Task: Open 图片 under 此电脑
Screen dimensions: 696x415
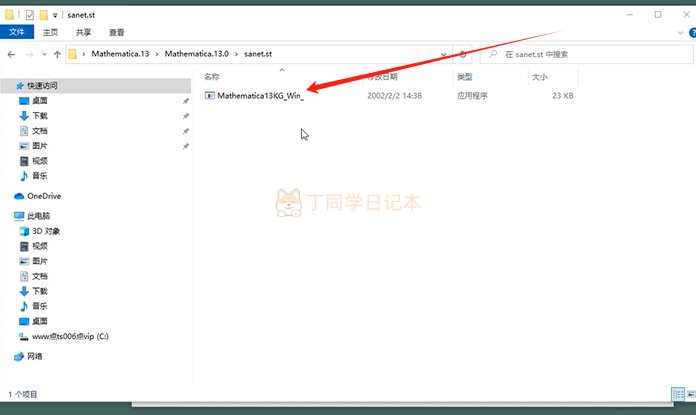Action: tap(40, 261)
